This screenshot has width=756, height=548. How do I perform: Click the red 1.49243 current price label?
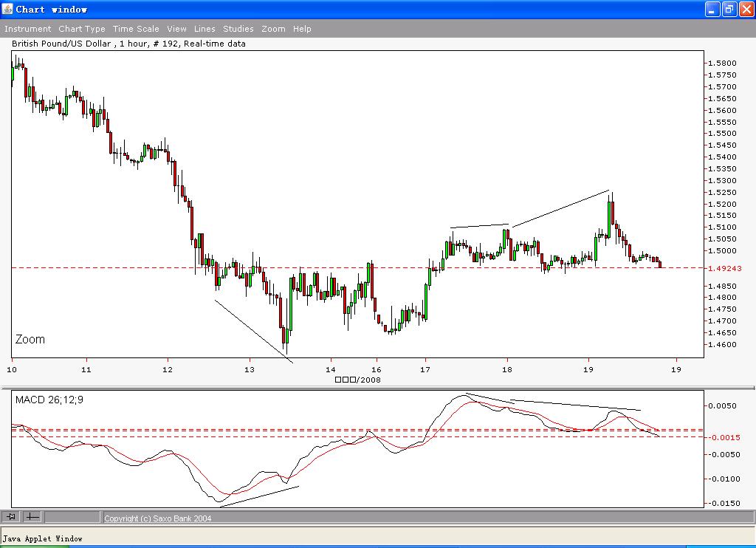pos(725,268)
